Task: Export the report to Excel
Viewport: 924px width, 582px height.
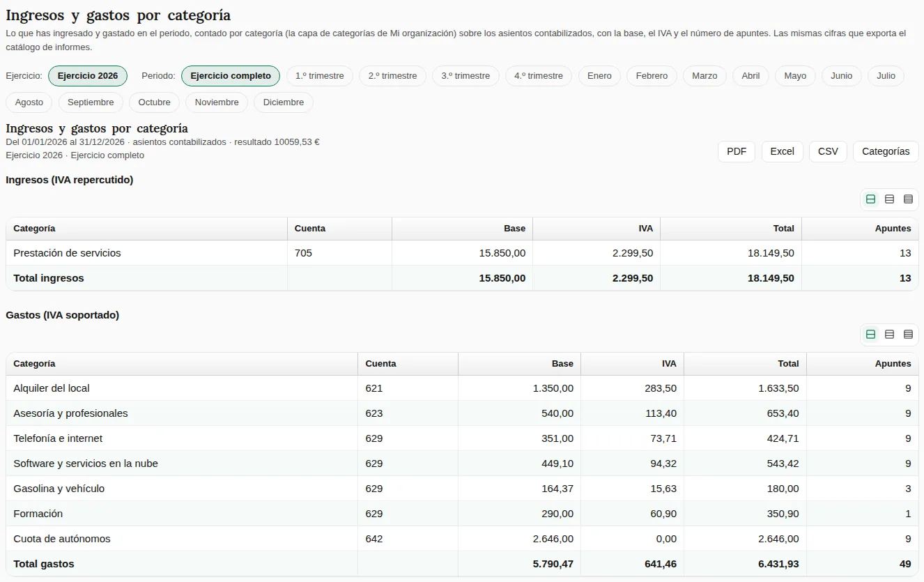Action: [782, 151]
